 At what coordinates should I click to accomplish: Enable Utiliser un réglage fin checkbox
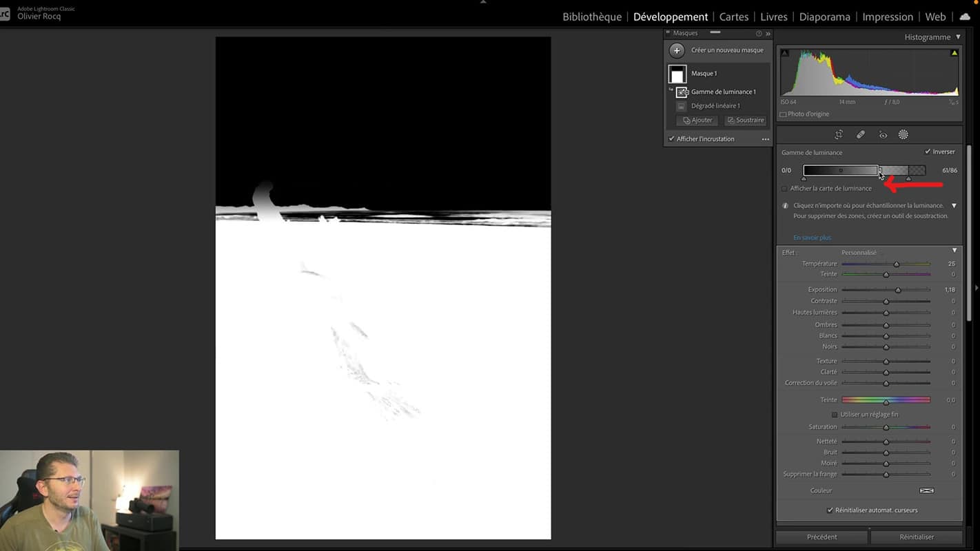[835, 415]
